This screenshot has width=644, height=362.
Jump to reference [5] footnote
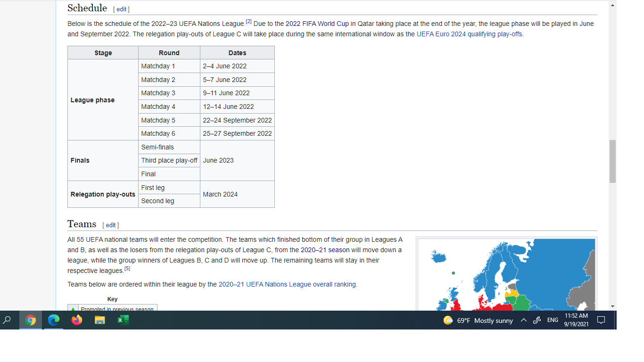(127, 269)
